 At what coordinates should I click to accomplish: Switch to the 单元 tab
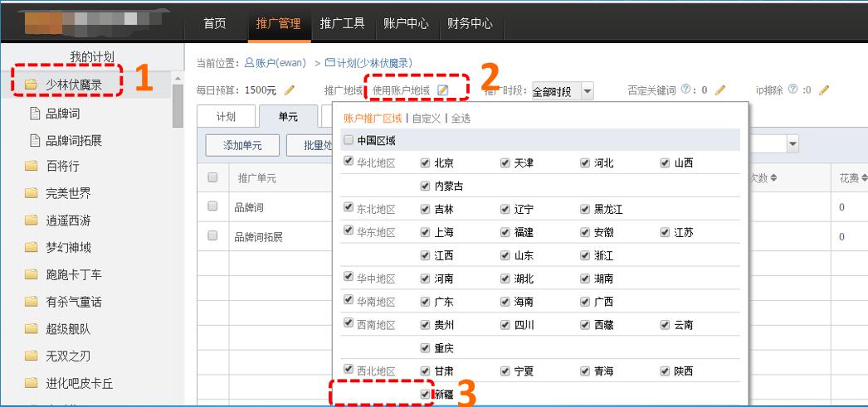(289, 117)
